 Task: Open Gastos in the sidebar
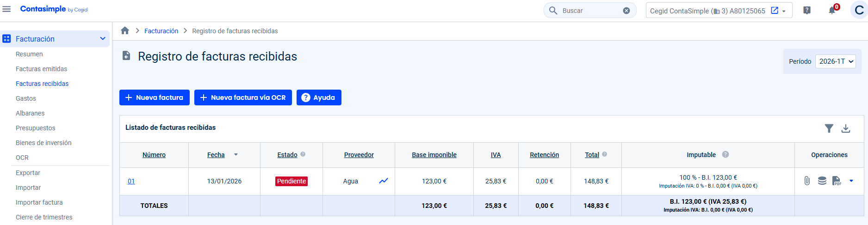[x=26, y=98]
